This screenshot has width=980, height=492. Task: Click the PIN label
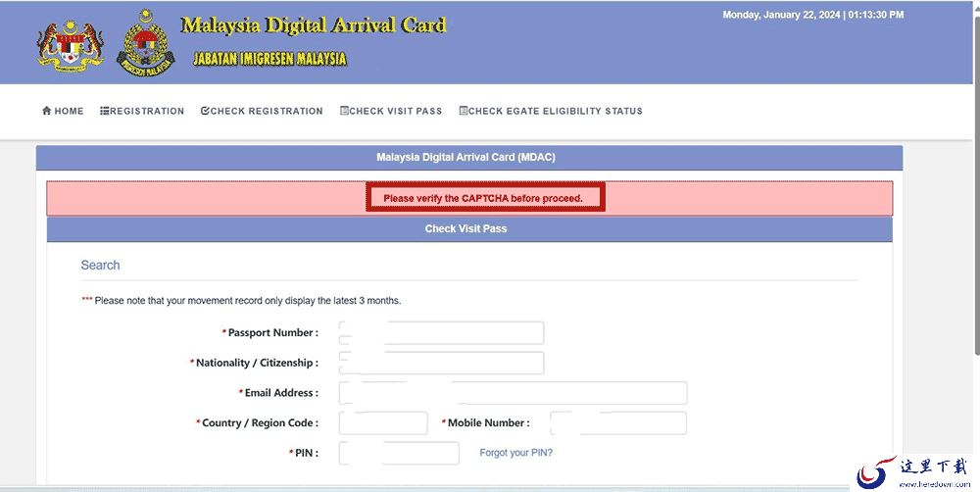click(x=304, y=453)
